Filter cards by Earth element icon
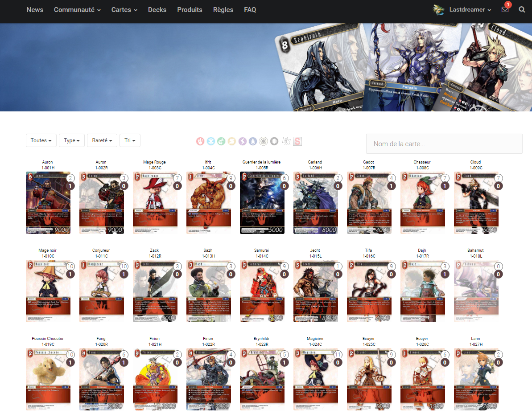 (232, 141)
